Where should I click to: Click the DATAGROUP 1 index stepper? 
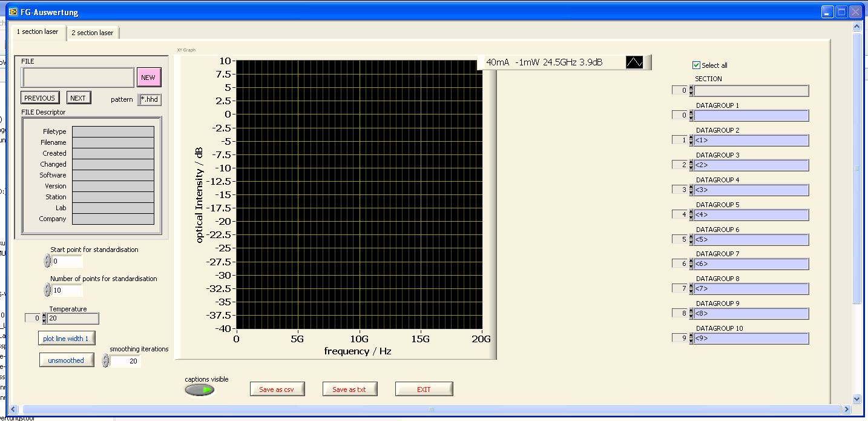tap(691, 115)
